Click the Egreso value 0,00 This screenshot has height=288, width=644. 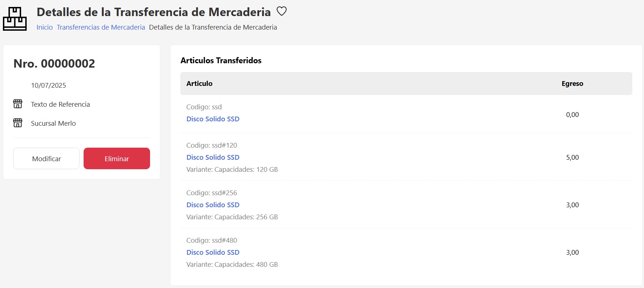572,114
